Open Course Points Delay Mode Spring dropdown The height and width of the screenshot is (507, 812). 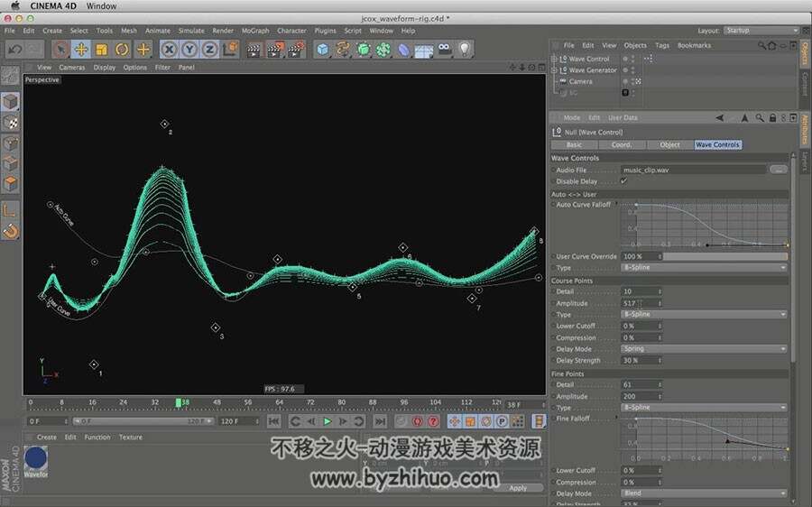[704, 349]
